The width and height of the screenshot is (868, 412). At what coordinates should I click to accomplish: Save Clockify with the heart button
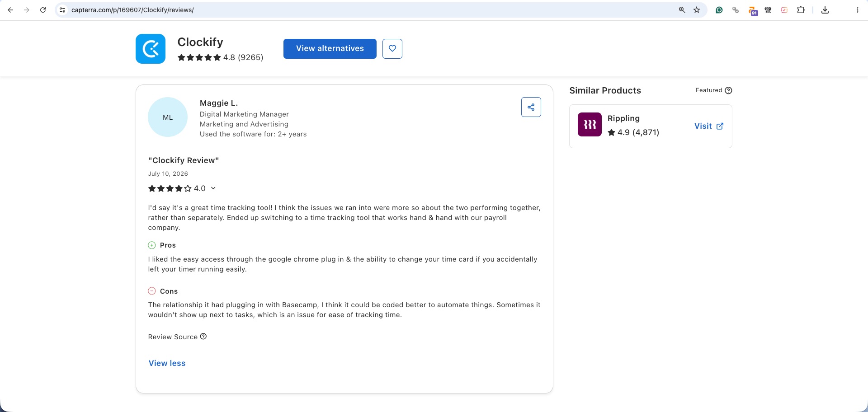tap(392, 49)
